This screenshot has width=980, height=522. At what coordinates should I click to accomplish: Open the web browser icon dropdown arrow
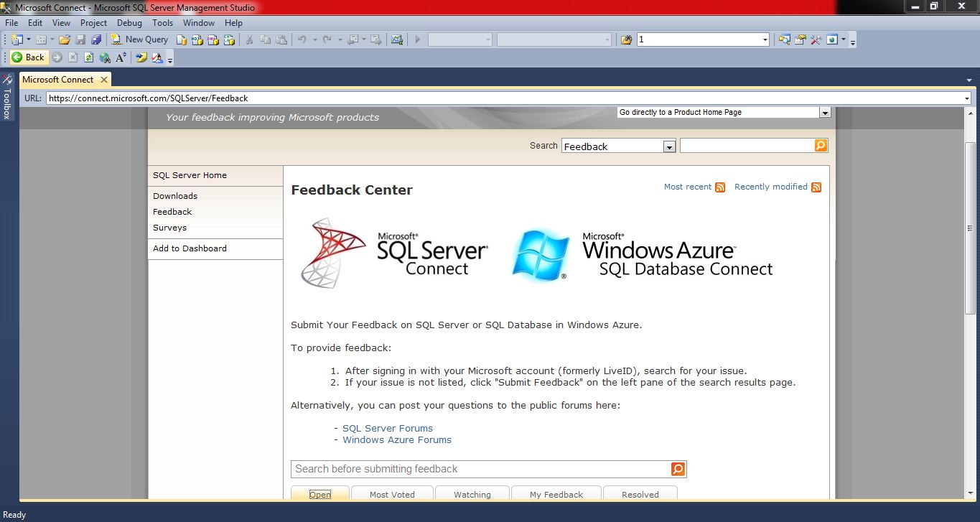(844, 39)
